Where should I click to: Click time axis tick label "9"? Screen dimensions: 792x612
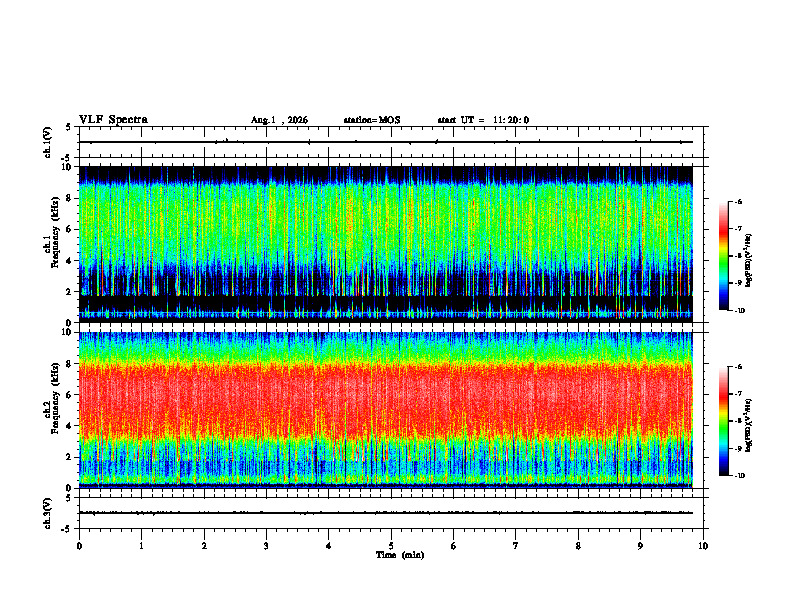[640, 546]
